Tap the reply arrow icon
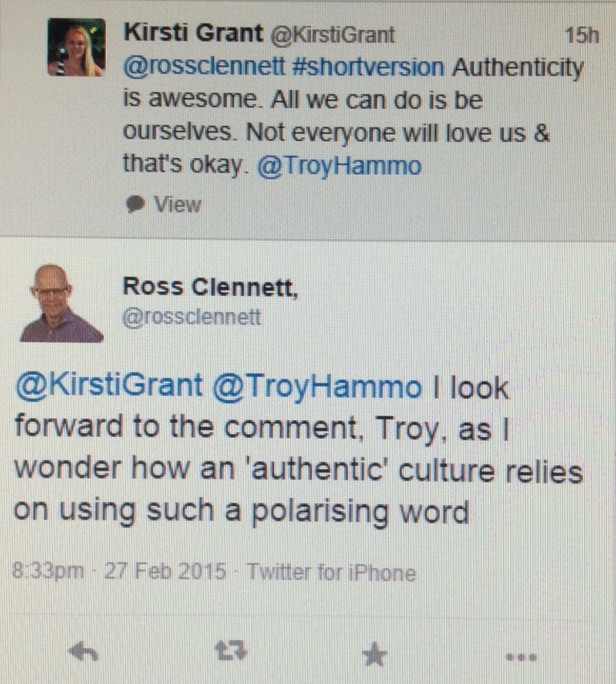The width and height of the screenshot is (616, 684). tap(83, 653)
